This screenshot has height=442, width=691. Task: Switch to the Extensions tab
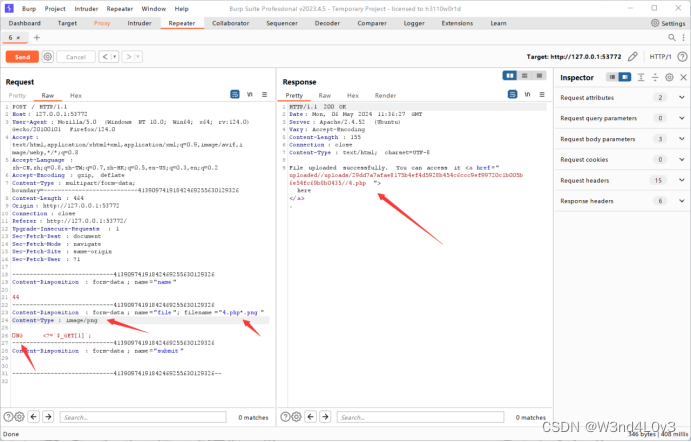457,23
